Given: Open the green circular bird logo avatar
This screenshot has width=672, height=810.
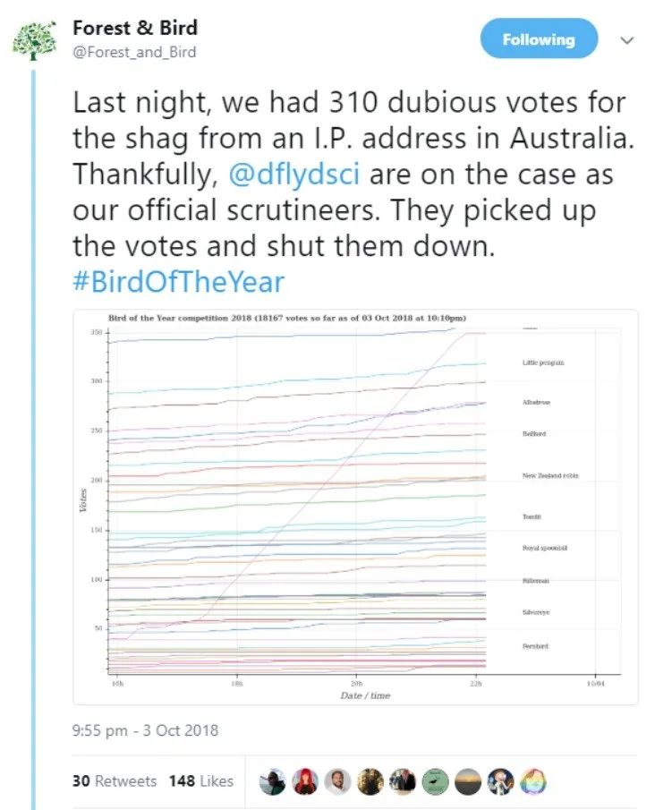Looking at the screenshot, I should tap(436, 781).
